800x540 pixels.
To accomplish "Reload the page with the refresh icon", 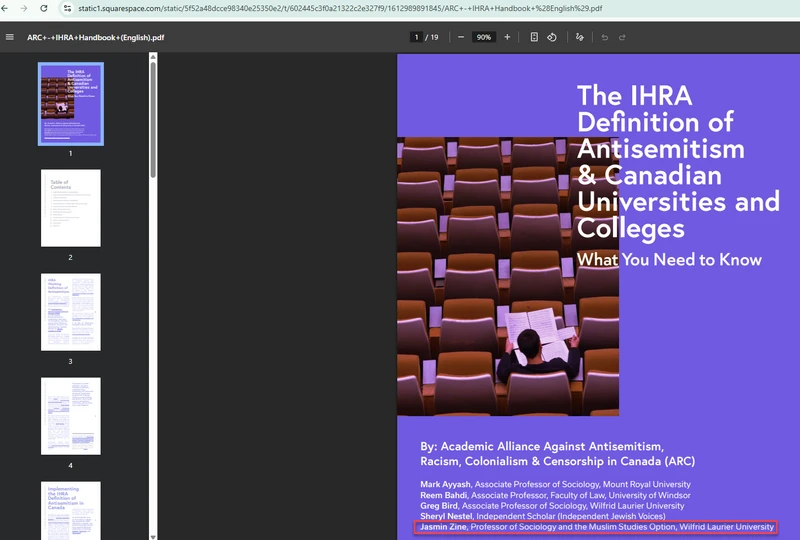I will tap(44, 8).
